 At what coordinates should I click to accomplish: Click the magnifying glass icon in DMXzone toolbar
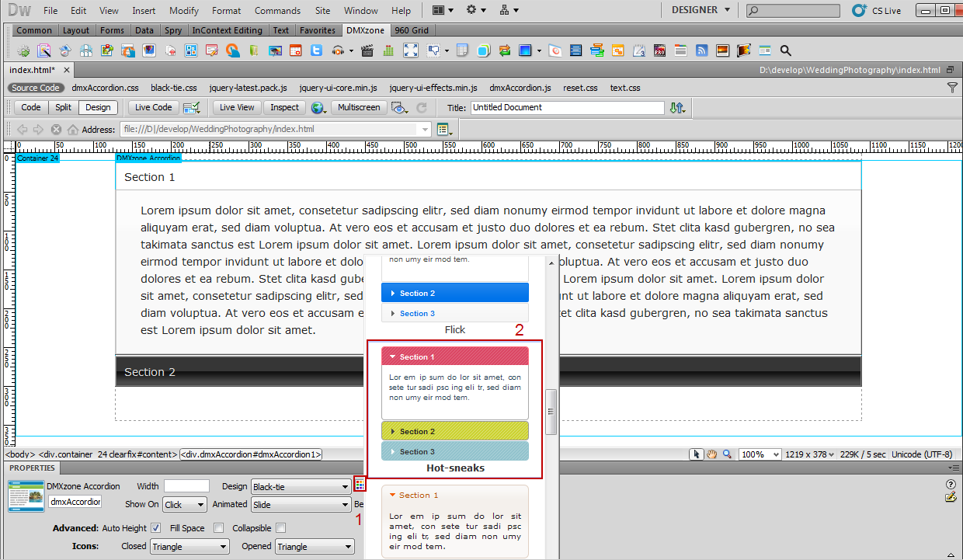[785, 50]
